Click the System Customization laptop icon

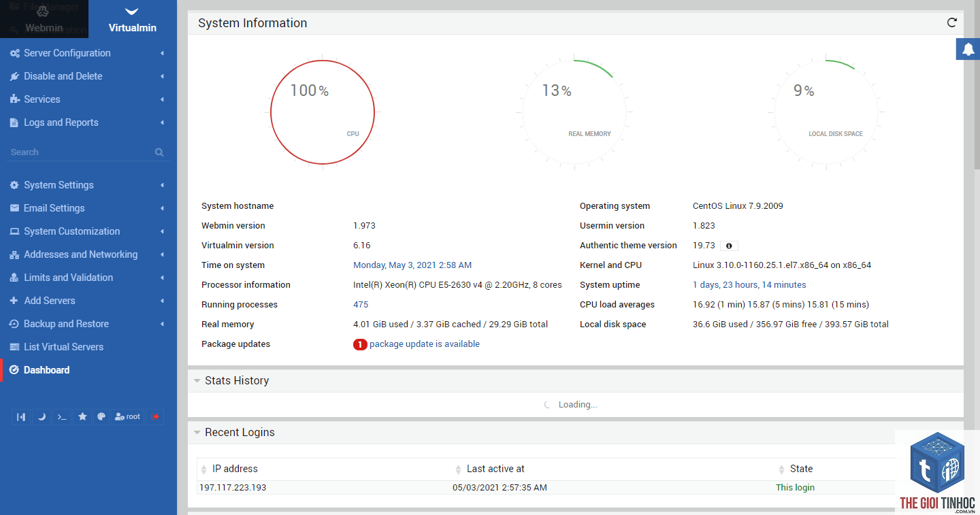click(14, 231)
